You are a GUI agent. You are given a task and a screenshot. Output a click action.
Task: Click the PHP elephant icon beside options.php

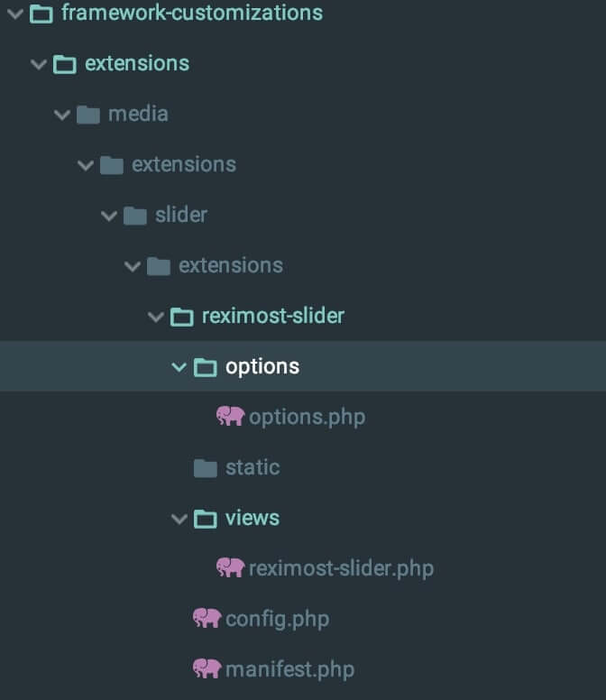230,416
